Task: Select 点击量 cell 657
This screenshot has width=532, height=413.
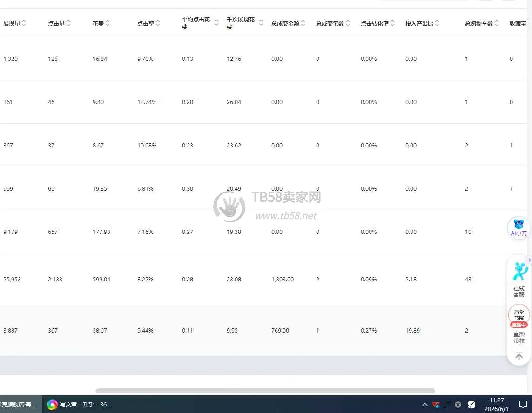Action: pyautogui.click(x=53, y=232)
